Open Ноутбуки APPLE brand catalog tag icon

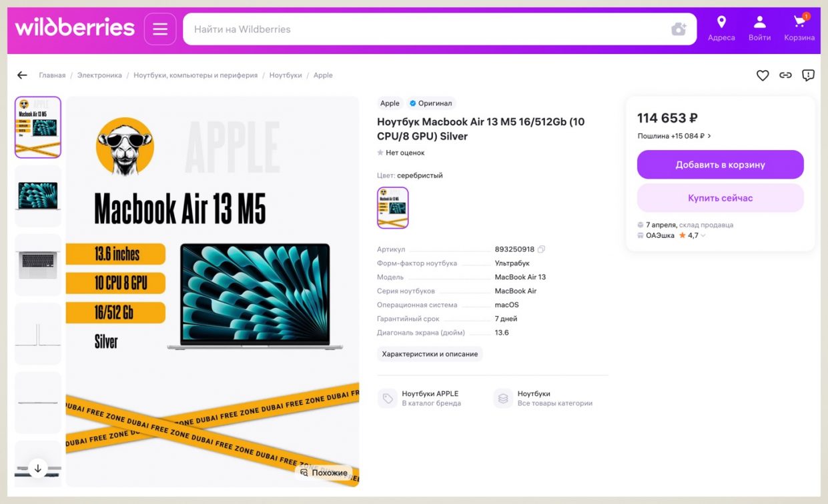(x=387, y=399)
